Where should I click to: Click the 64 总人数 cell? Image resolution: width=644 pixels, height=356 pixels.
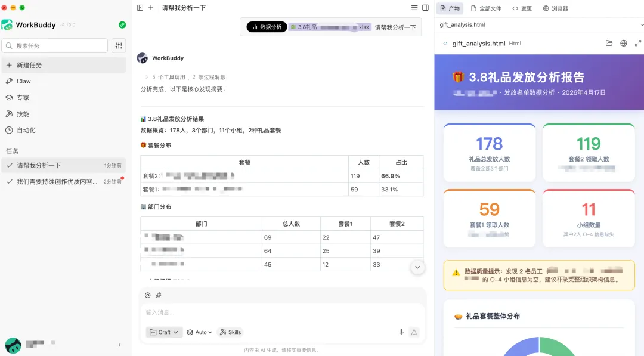(291, 251)
